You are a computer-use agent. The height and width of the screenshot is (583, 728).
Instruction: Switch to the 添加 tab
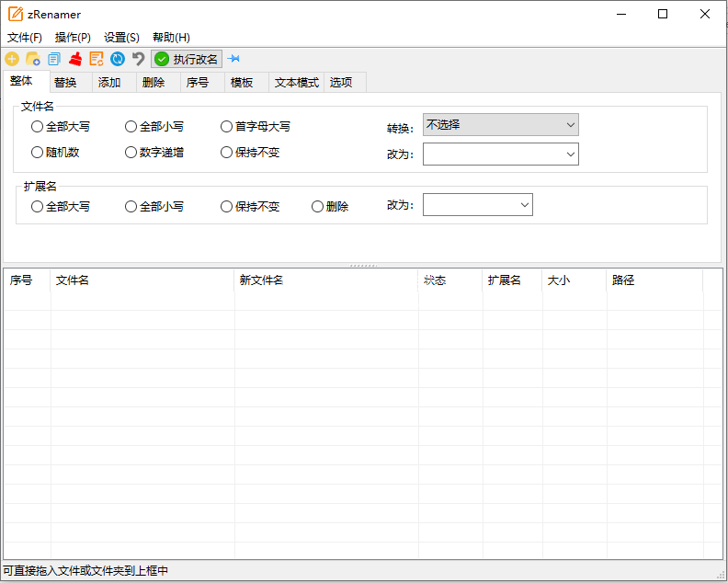pos(114,82)
